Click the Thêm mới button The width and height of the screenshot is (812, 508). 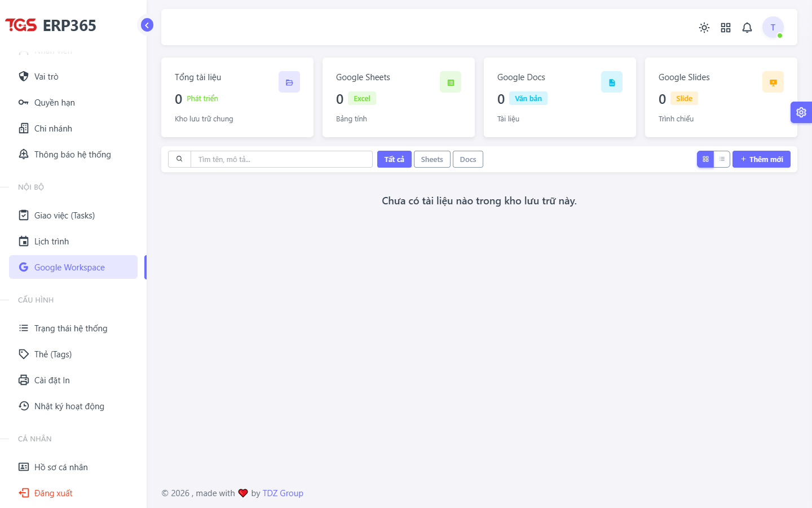761,159
